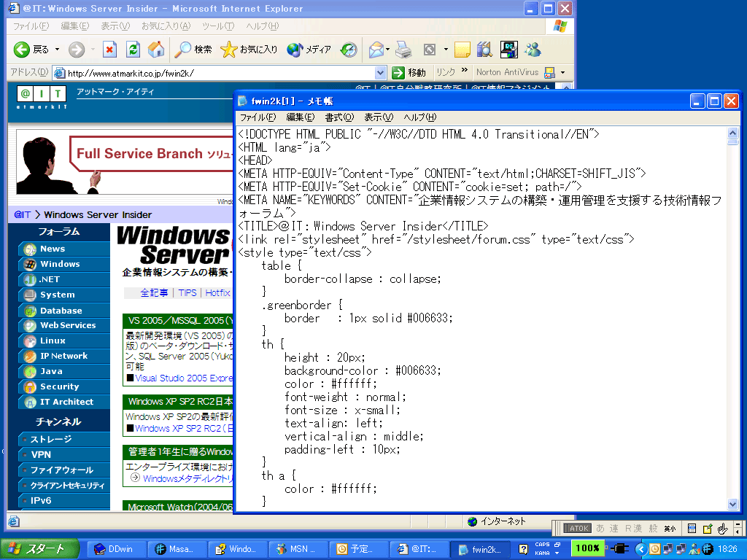Click the Norton AntiVirus toolbar icon
The height and width of the screenshot is (560, 747).
[x=549, y=72]
